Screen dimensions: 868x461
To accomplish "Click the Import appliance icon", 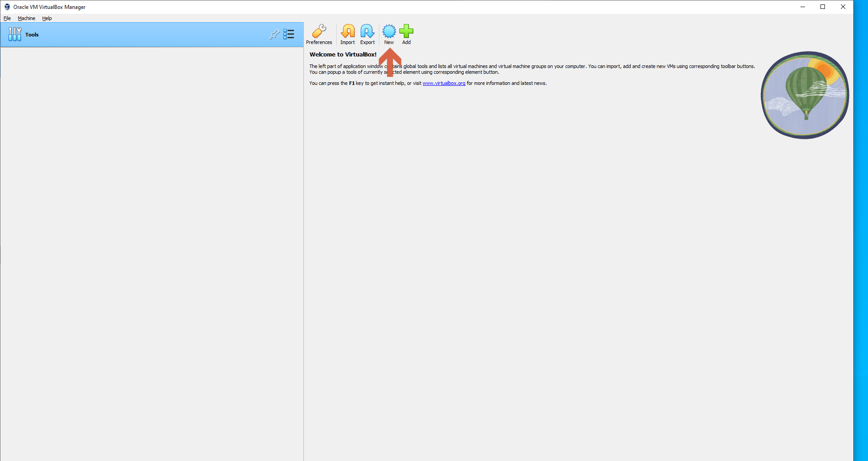I will (347, 32).
